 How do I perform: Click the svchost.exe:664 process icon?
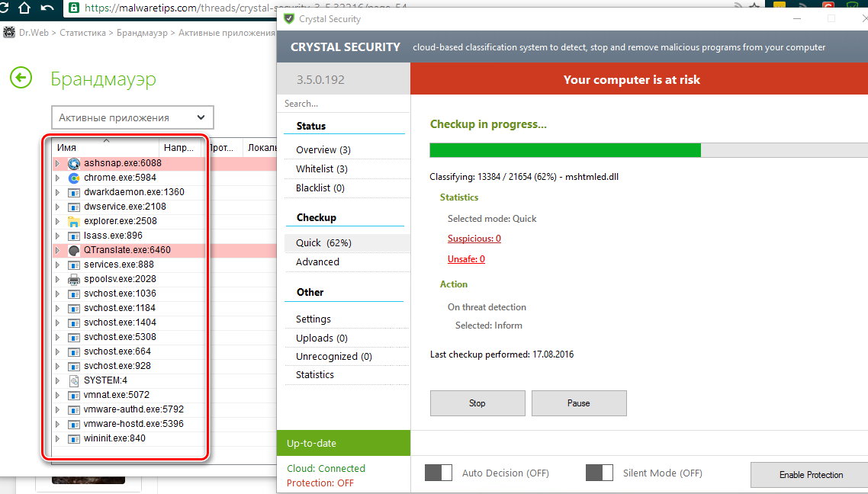(x=74, y=352)
